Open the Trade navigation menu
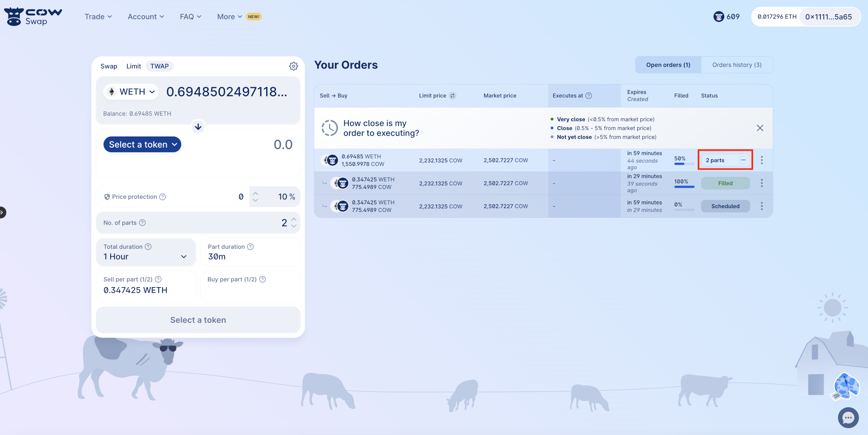868x435 pixels. tap(98, 17)
